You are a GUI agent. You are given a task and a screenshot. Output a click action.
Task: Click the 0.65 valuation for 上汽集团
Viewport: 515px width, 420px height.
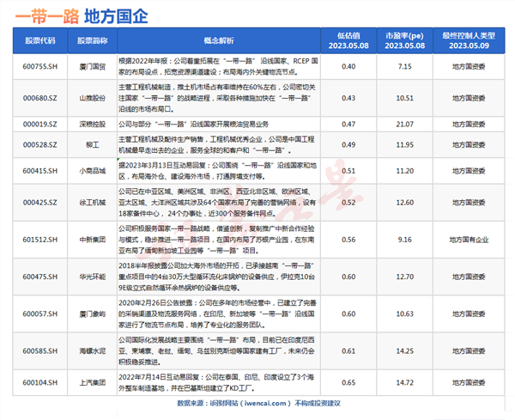(348, 382)
